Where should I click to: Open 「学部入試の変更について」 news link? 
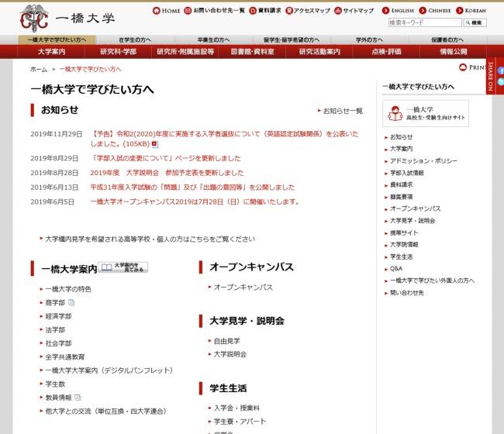(165, 158)
